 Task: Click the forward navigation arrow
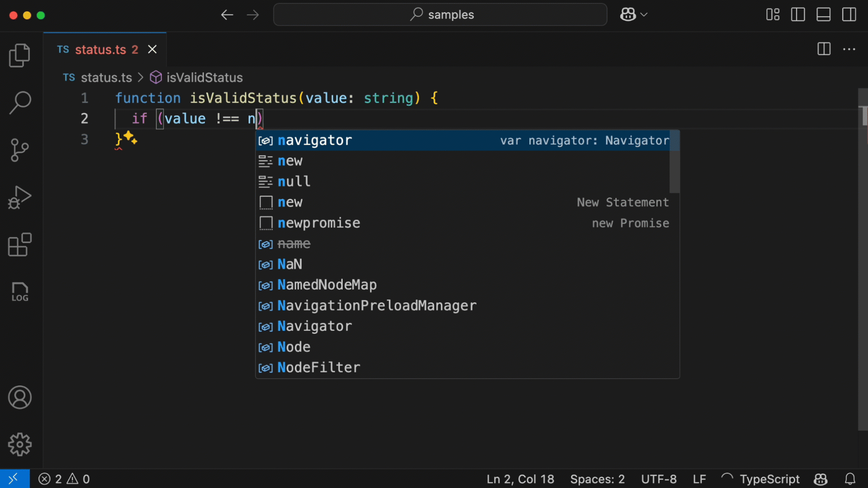253,14
